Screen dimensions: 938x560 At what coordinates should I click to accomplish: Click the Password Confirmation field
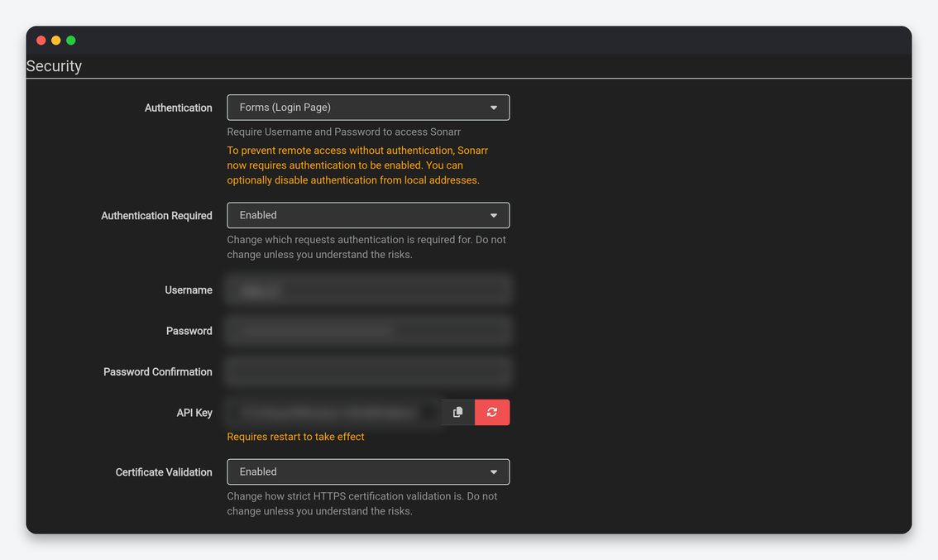[369, 371]
